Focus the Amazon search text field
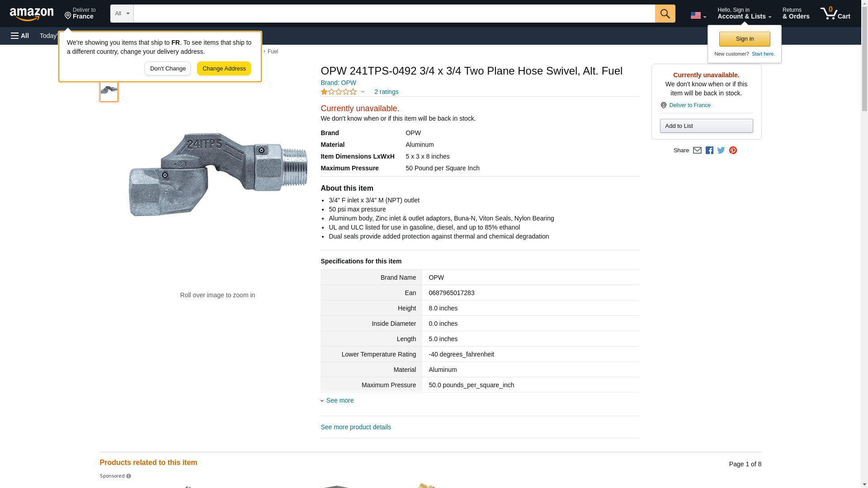Viewport: 868px width, 488px height. tap(394, 14)
